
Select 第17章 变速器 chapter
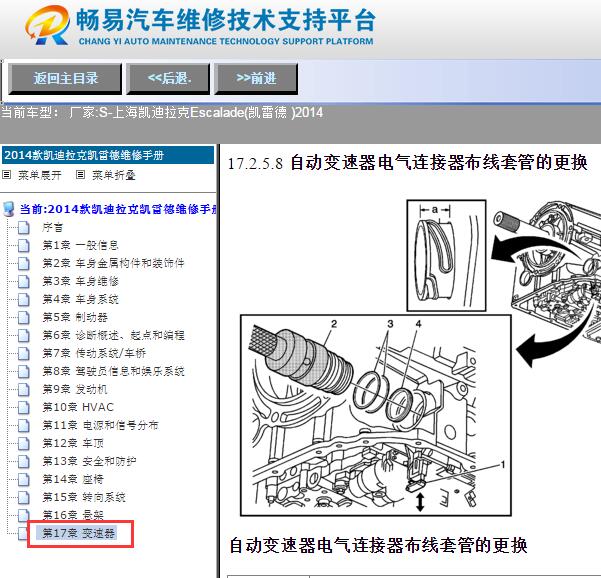(79, 533)
